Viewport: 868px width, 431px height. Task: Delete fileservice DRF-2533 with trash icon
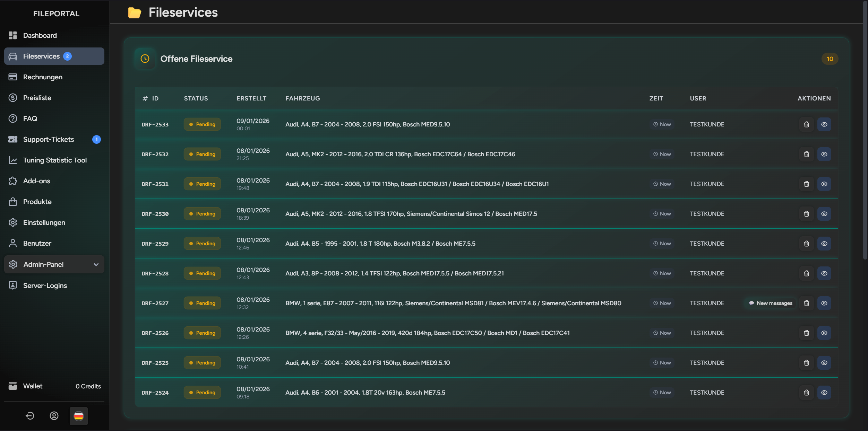coord(806,124)
